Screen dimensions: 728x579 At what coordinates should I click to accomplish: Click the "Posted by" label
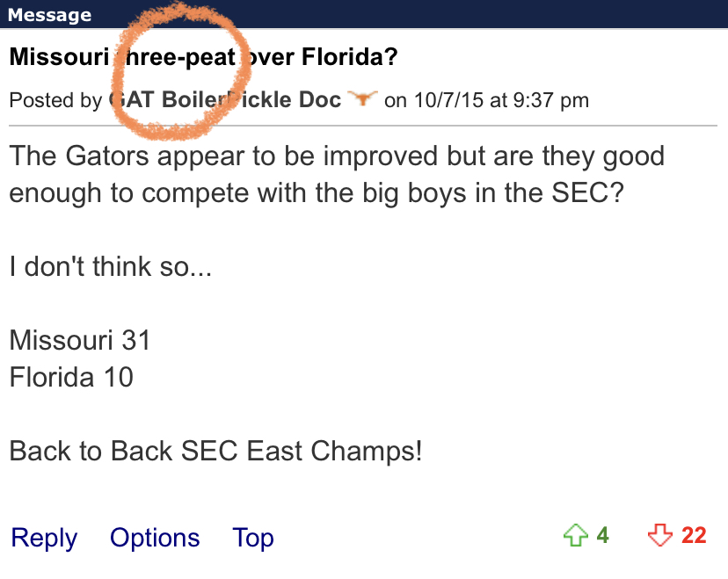[55, 100]
